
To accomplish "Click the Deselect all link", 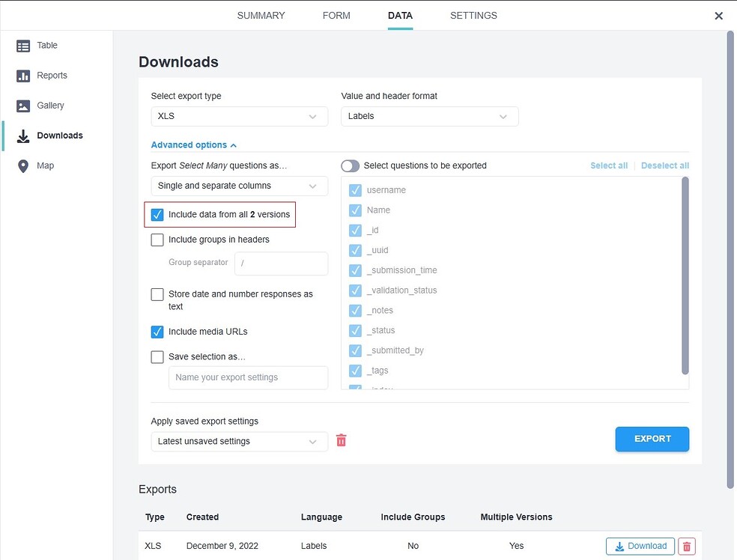I will [x=664, y=165].
